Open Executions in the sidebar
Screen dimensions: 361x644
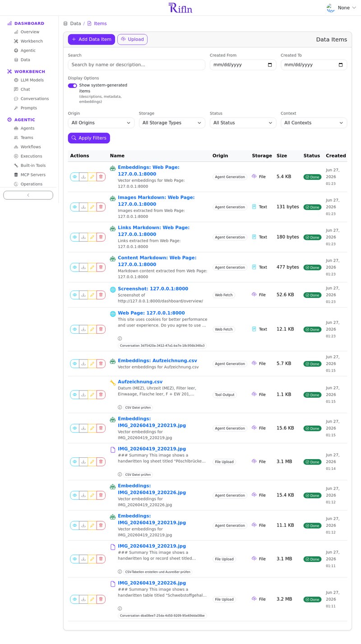(31, 156)
